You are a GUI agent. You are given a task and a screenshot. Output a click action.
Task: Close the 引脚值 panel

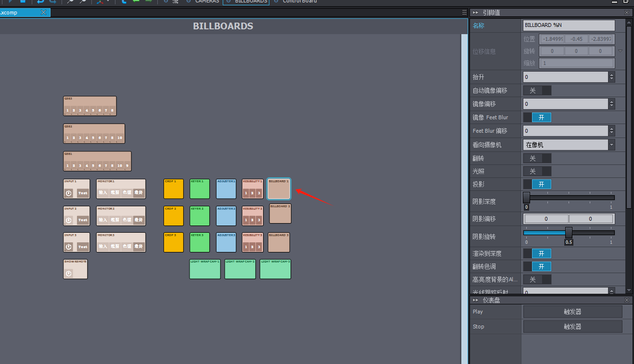point(627,13)
